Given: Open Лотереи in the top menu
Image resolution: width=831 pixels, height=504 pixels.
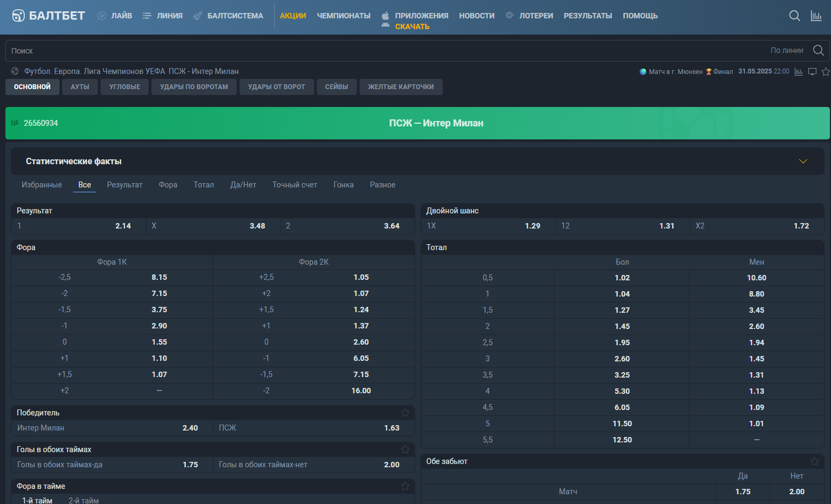Looking at the screenshot, I should point(536,16).
